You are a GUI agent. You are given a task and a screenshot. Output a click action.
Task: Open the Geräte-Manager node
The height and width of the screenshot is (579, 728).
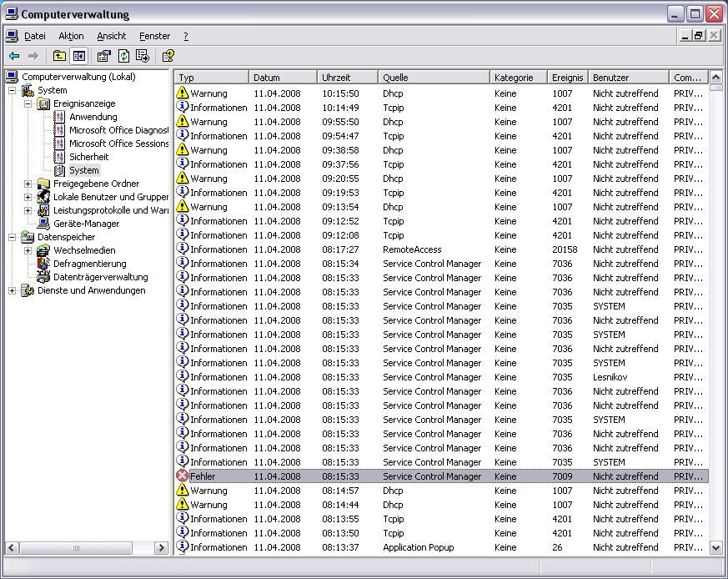click(x=86, y=224)
